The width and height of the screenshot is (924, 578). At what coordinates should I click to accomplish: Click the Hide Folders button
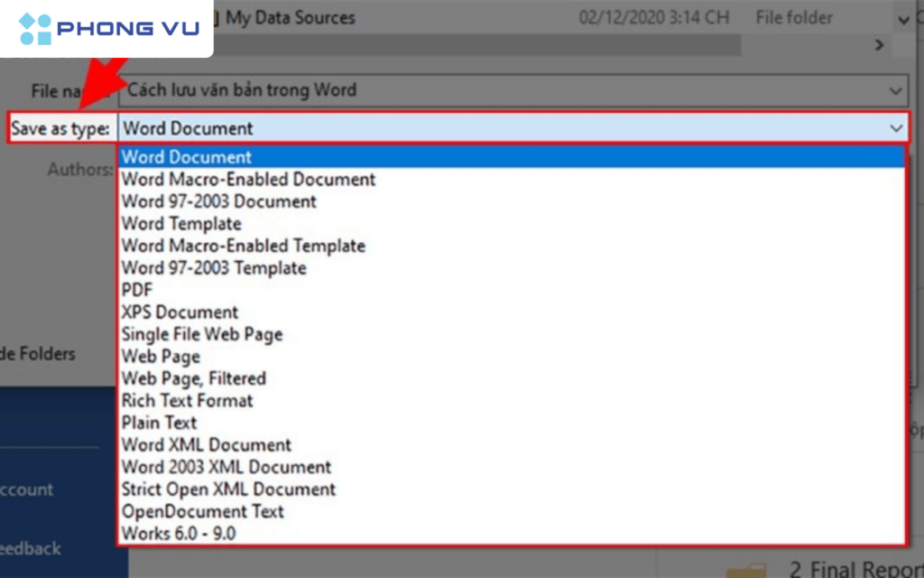[x=38, y=354]
